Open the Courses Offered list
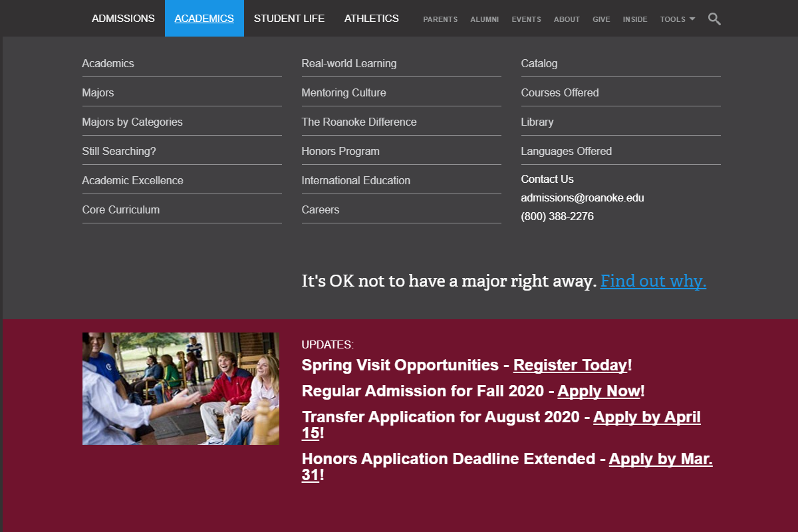The image size is (798, 532). pyautogui.click(x=560, y=92)
